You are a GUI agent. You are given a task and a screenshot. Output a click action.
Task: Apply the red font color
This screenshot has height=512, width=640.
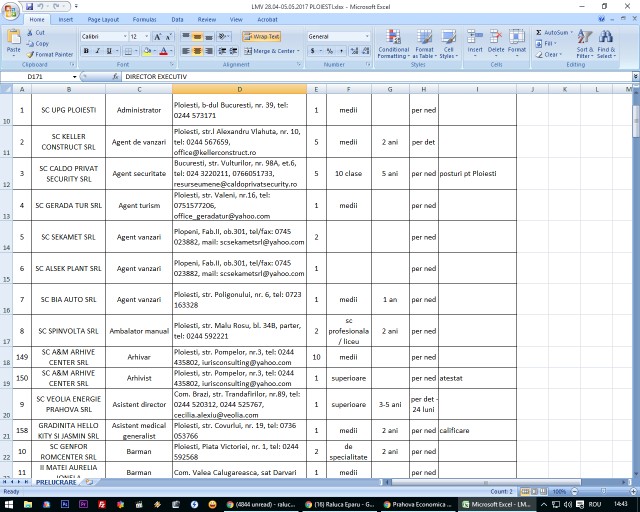(164, 51)
